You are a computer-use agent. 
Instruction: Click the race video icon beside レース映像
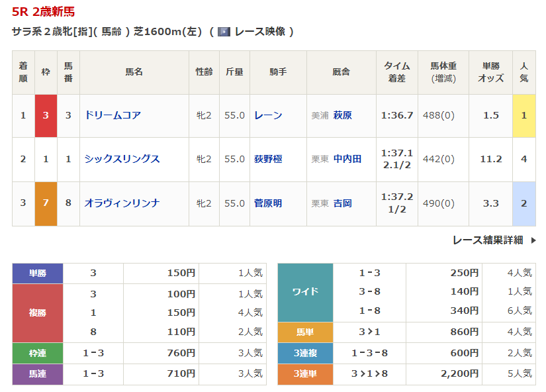(x=224, y=32)
